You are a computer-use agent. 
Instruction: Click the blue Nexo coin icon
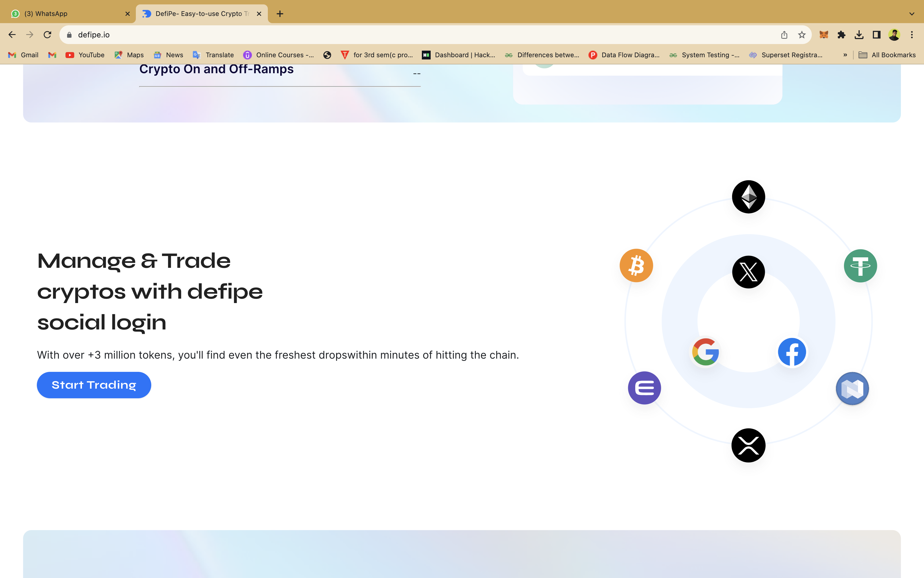(852, 388)
